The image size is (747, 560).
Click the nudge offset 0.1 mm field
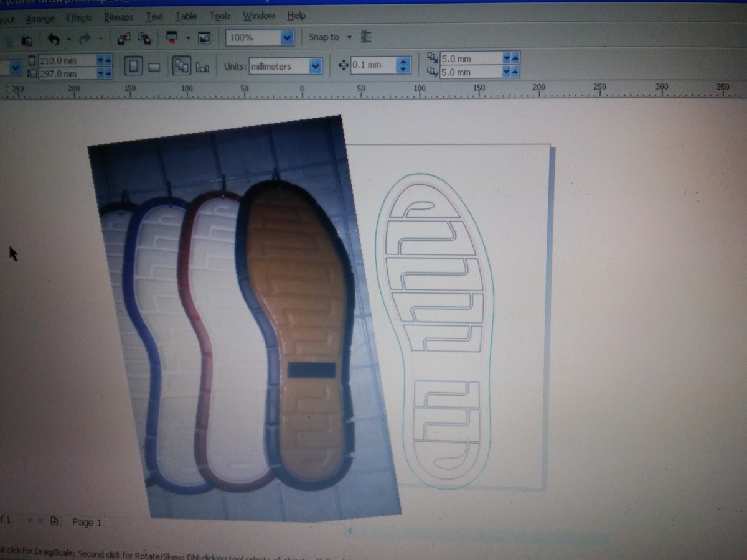[x=373, y=65]
